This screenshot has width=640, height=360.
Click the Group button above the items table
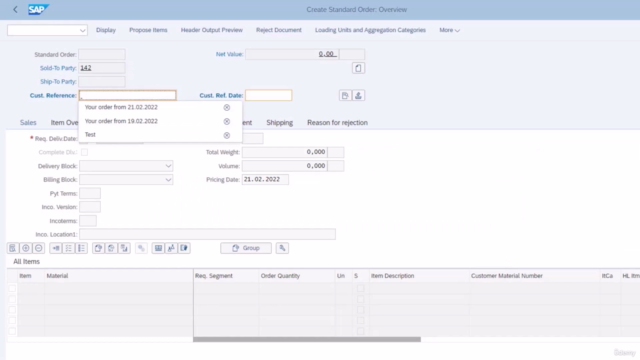(246, 248)
